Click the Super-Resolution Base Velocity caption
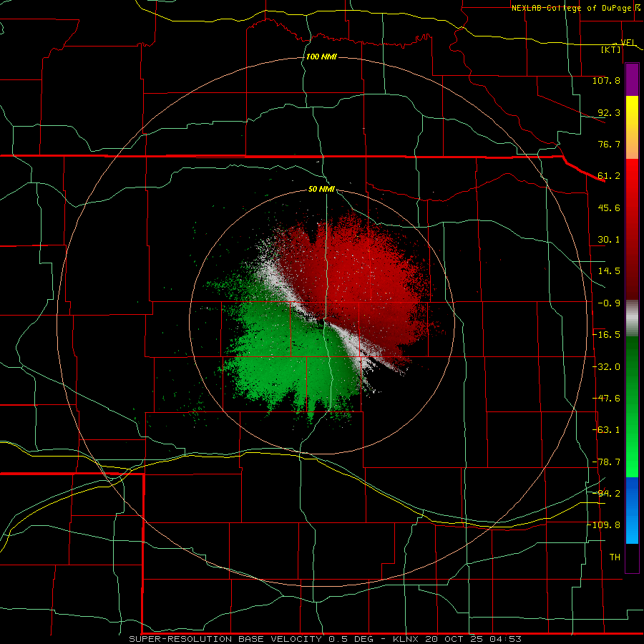 (326, 639)
